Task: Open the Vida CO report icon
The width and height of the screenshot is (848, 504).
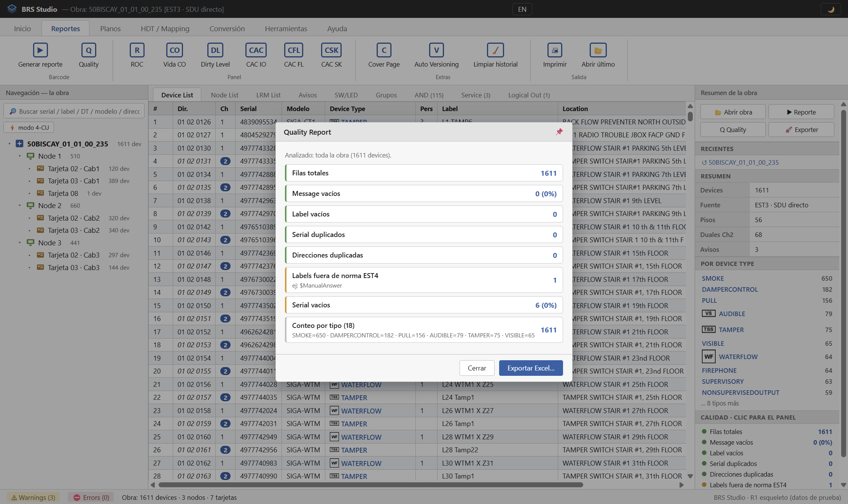Action: point(175,50)
